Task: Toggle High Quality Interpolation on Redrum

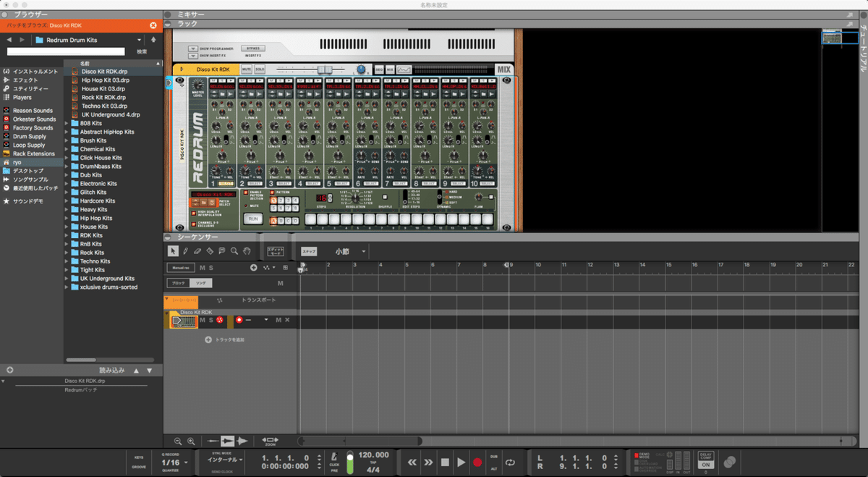Action: (x=194, y=212)
